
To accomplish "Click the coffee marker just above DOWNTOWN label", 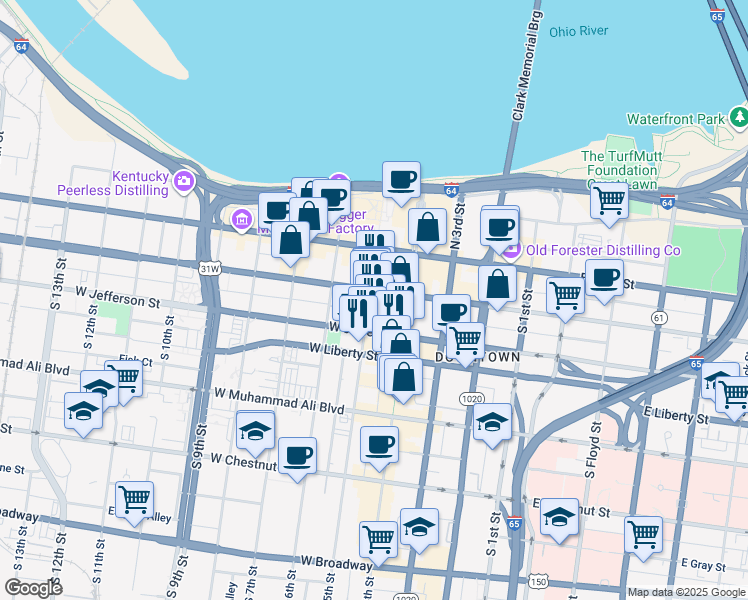I will coord(451,313).
